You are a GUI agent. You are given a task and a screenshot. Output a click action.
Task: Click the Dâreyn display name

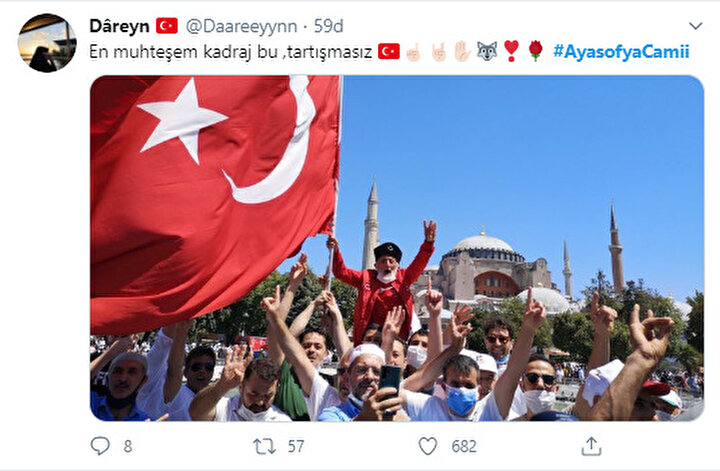(119, 26)
